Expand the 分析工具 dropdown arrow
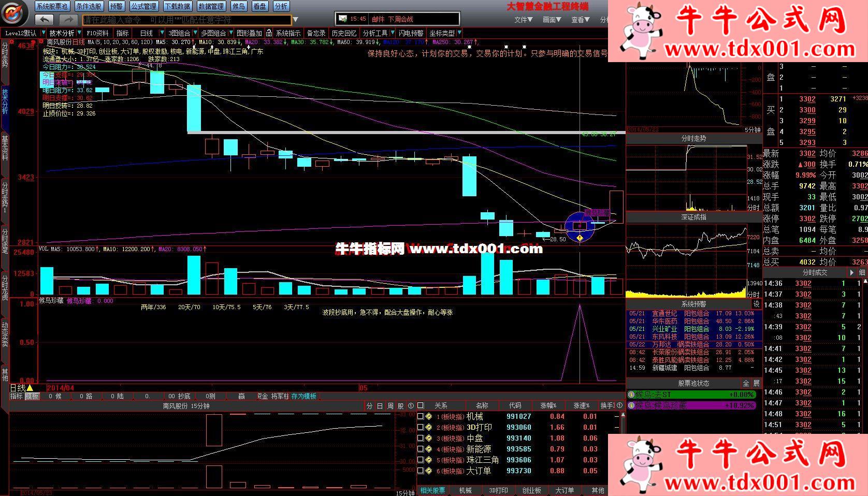Viewport: 868px width, 496px height. (x=392, y=33)
